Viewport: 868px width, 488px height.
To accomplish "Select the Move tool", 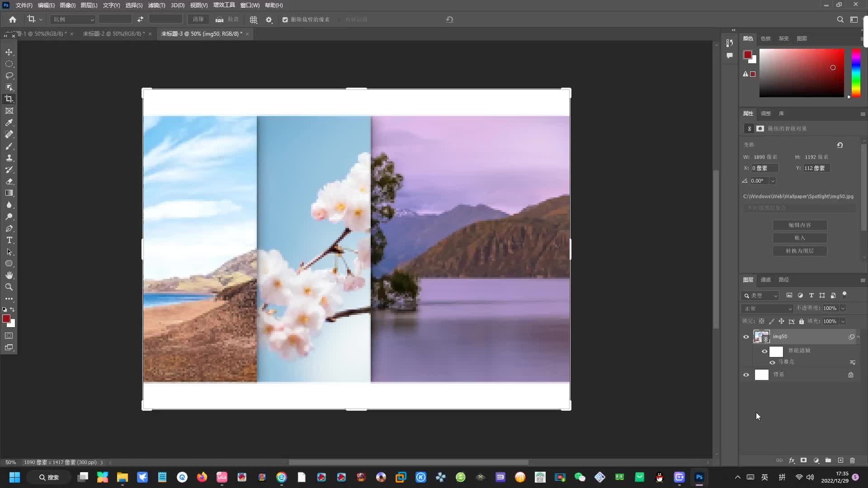I will 9,52.
